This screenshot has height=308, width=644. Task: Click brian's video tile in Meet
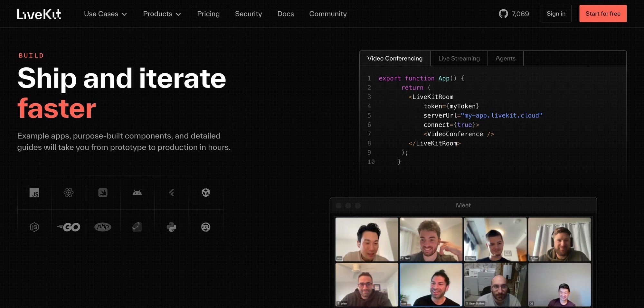(367, 285)
